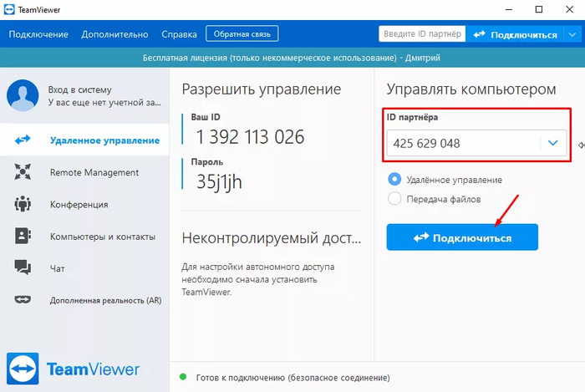Viewport: 585px width, 392px height.
Task: Click the Computers and Contacts icon
Action: (x=23, y=237)
